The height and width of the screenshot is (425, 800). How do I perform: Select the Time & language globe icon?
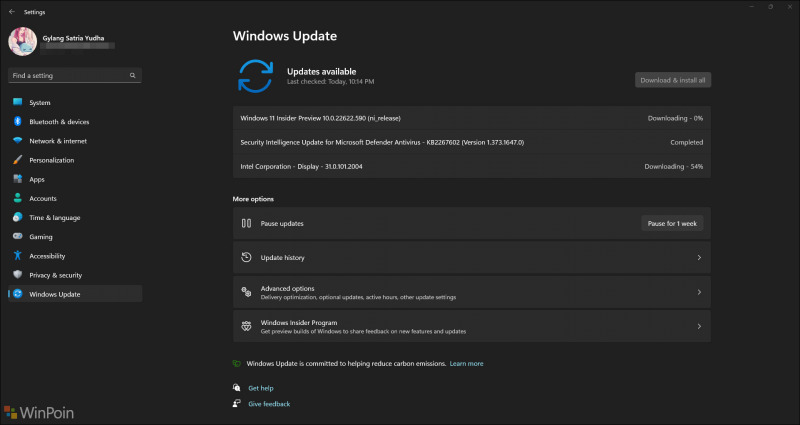pos(18,217)
